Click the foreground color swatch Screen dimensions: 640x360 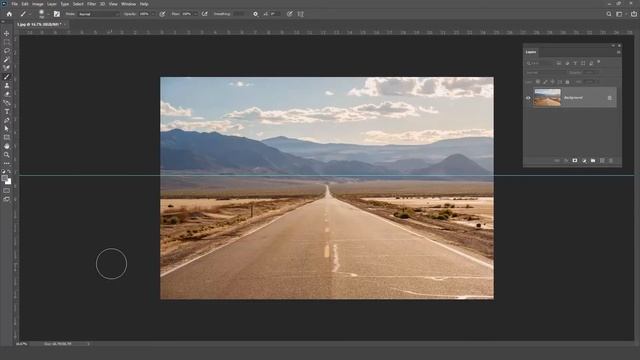[4, 179]
